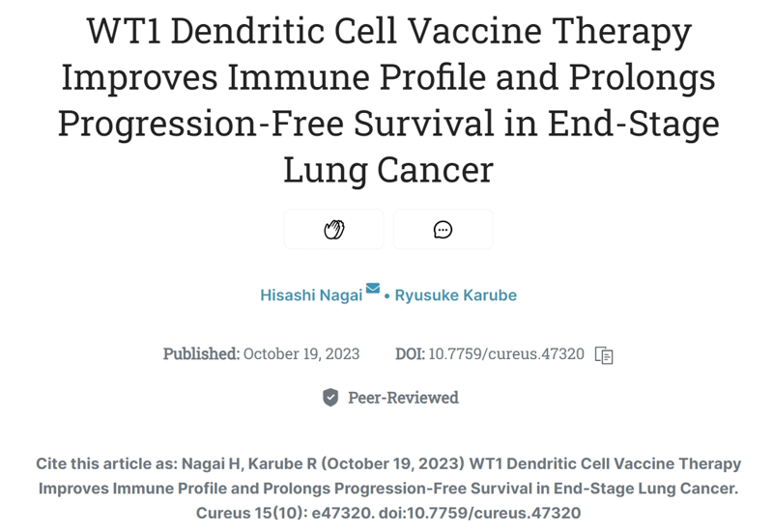This screenshot has height=532, width=773.
Task: Click the article title's first line, WT1 Dendritic
Action: [387, 32]
